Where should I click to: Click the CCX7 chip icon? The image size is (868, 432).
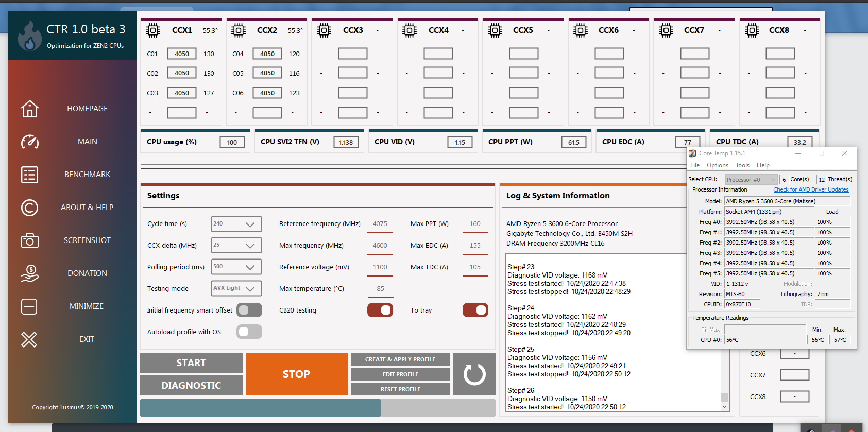666,30
